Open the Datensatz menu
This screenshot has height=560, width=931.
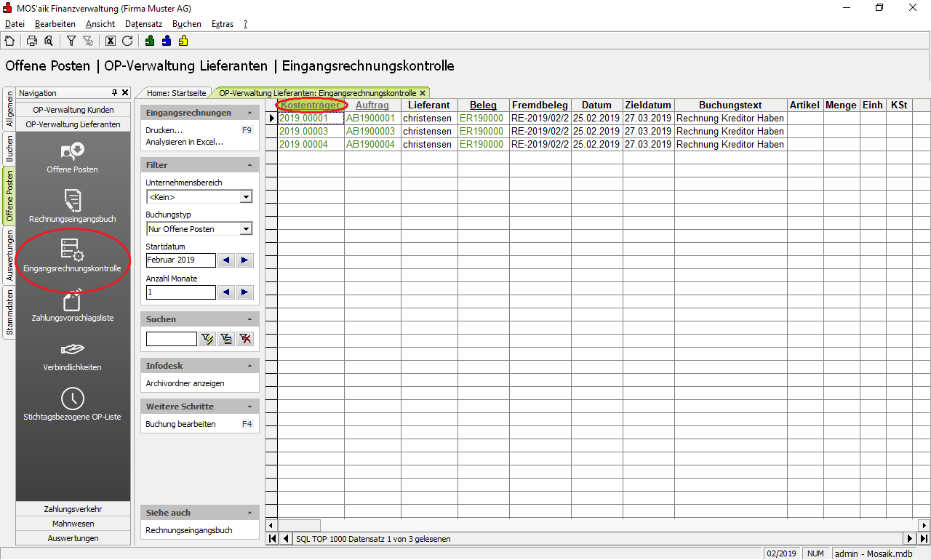[x=143, y=24]
